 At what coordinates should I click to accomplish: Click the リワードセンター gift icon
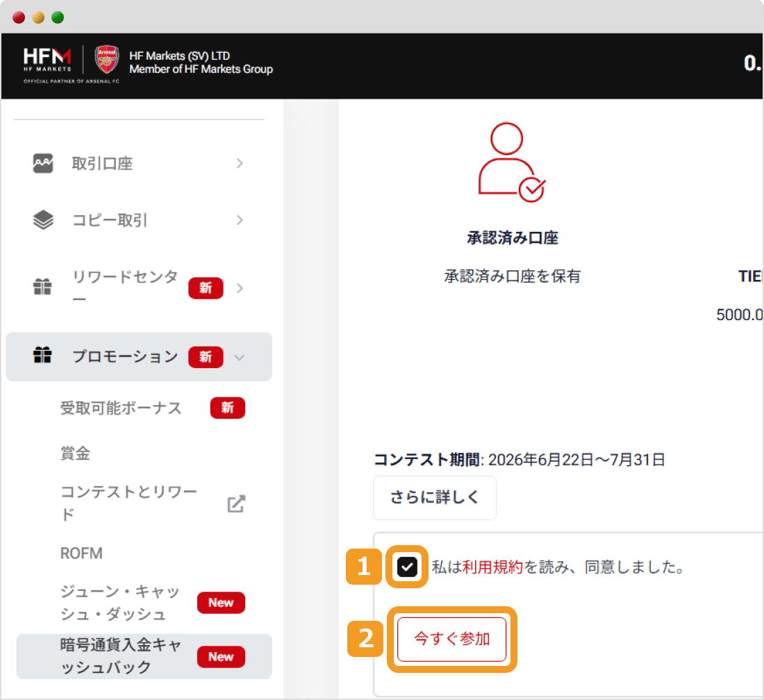[x=42, y=286]
